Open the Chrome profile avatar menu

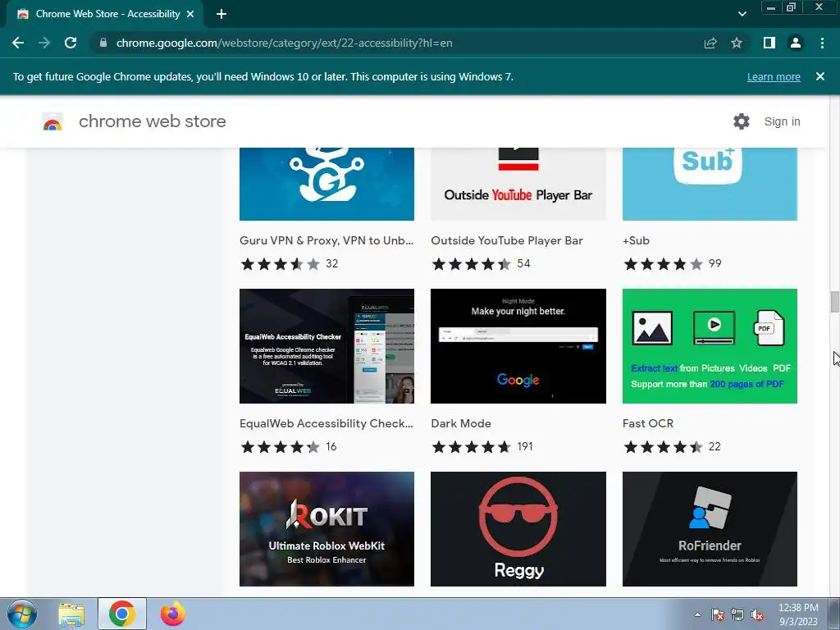796,43
